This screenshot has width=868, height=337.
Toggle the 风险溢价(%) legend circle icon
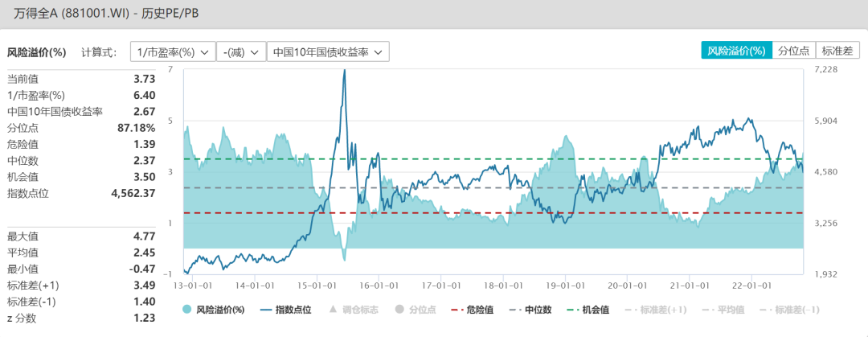click(186, 310)
